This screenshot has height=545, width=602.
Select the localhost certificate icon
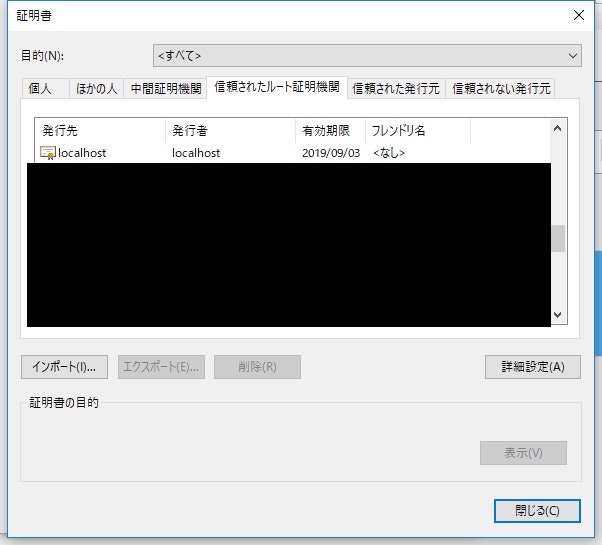pyautogui.click(x=48, y=153)
